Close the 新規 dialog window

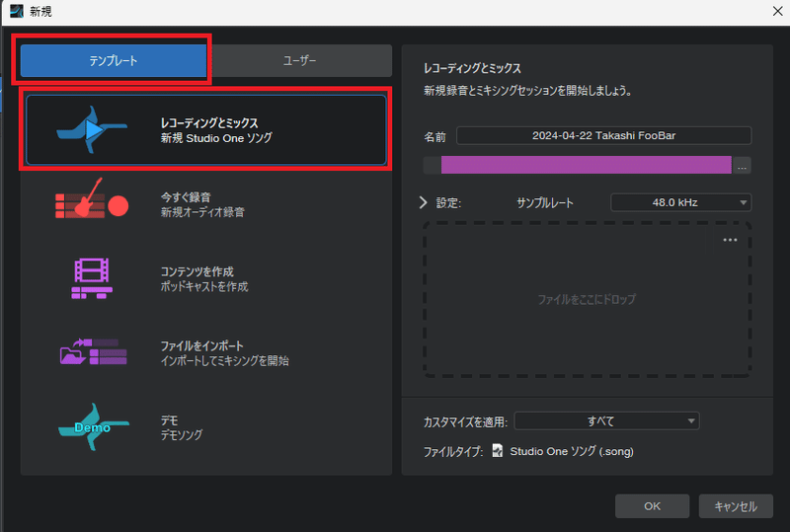coord(777,11)
